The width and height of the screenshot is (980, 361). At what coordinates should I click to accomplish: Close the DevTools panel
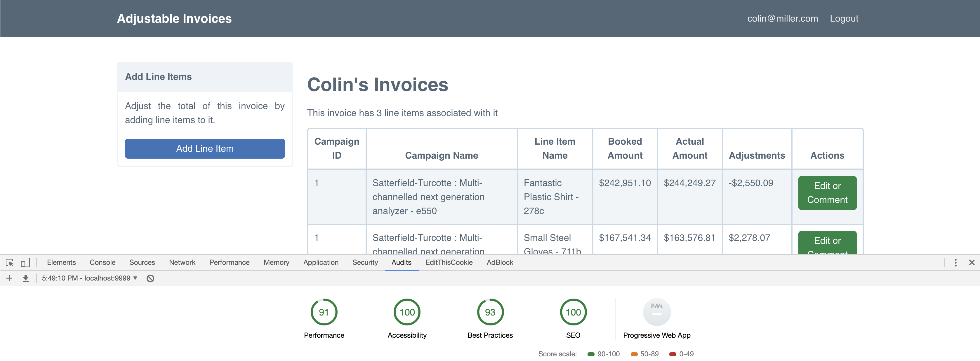[x=971, y=262]
